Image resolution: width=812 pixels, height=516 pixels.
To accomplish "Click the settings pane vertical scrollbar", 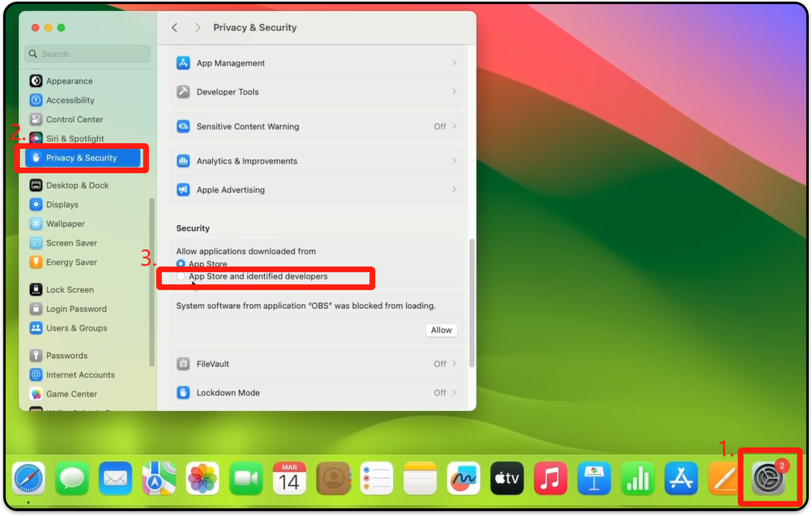I will pyautogui.click(x=472, y=302).
